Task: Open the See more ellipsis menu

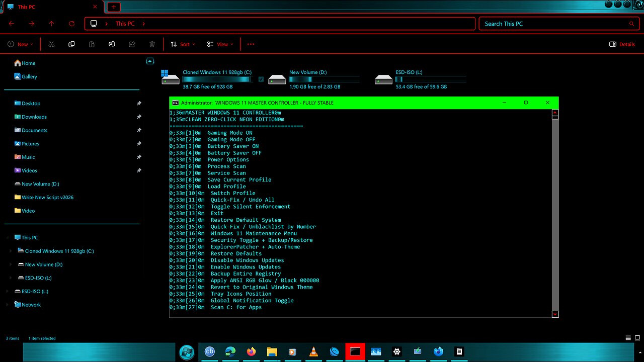Action: pos(251,44)
